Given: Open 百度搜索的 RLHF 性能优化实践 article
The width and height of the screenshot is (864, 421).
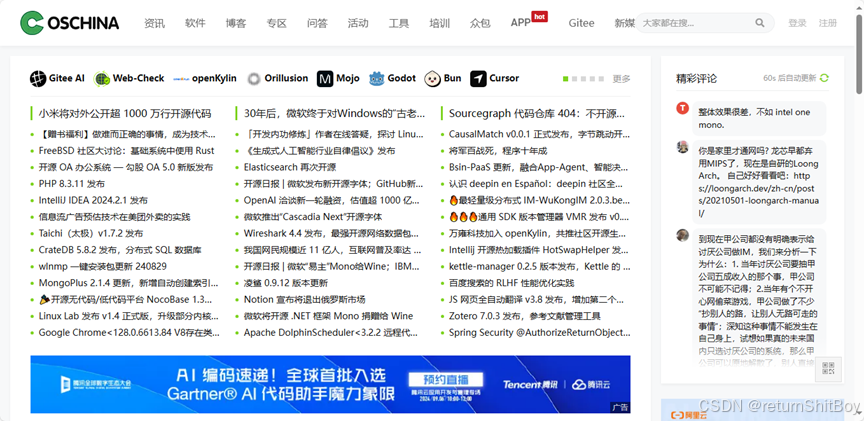Looking at the screenshot, I should (x=511, y=283).
